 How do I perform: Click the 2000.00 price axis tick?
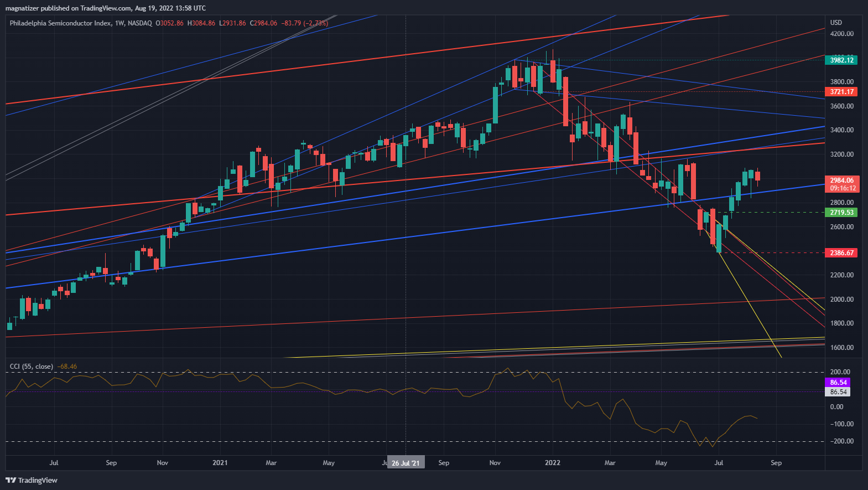[x=841, y=300]
